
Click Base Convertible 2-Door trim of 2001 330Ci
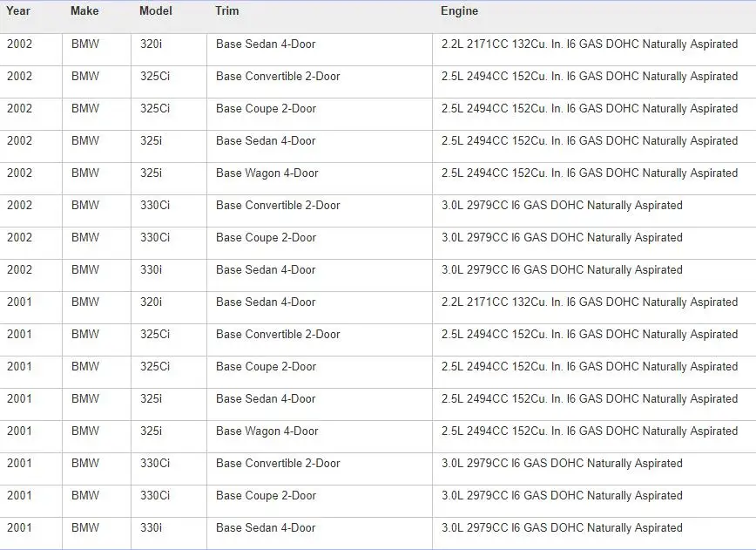pyautogui.click(x=278, y=464)
